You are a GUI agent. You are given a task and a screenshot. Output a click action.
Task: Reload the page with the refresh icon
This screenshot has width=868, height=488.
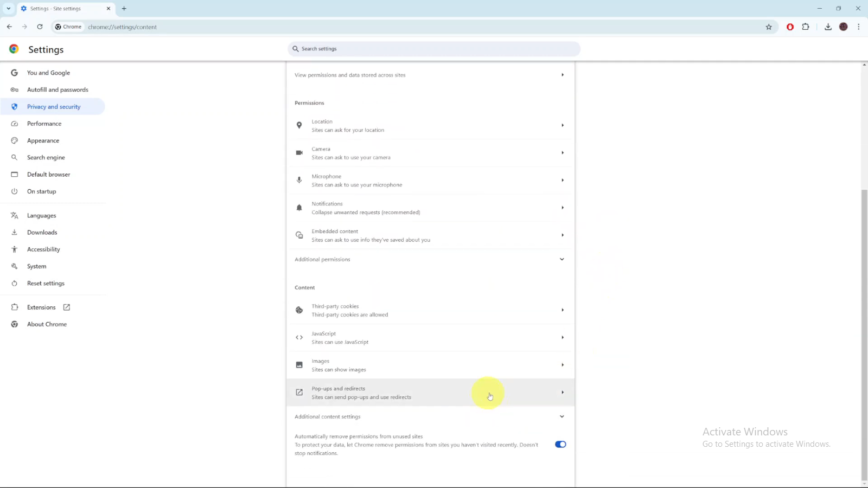pyautogui.click(x=40, y=27)
